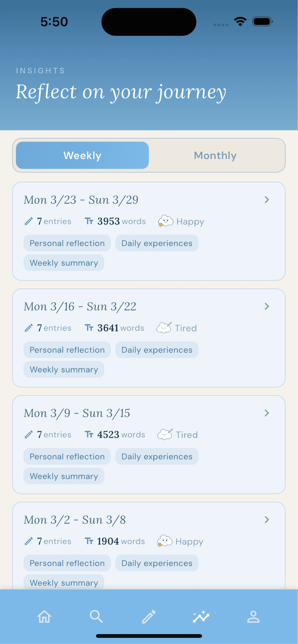Tap the Search magnifier icon
Screen dimensions: 298x644
tap(96, 617)
